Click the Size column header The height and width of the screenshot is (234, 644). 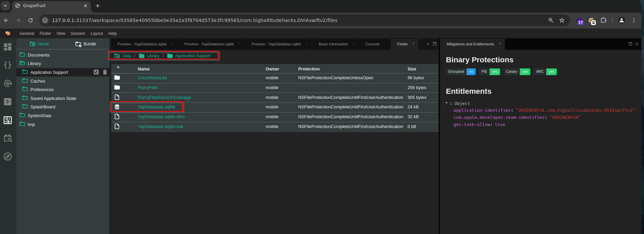412,69
